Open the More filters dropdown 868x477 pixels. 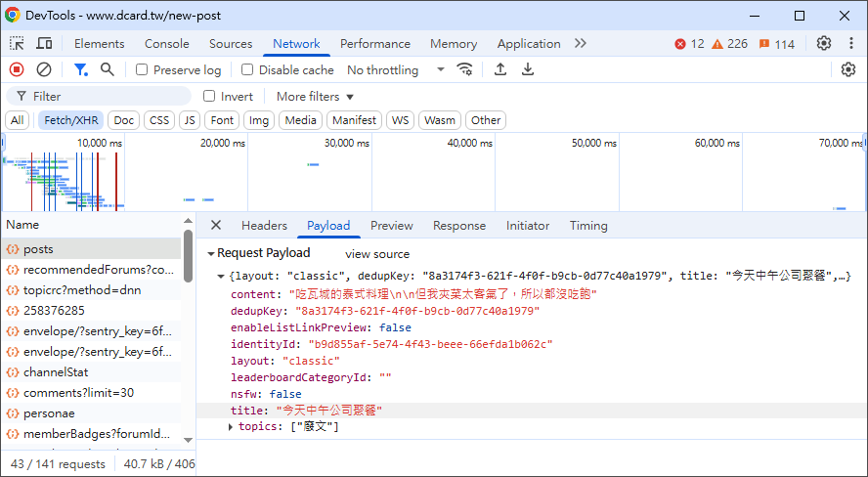pyautogui.click(x=315, y=97)
